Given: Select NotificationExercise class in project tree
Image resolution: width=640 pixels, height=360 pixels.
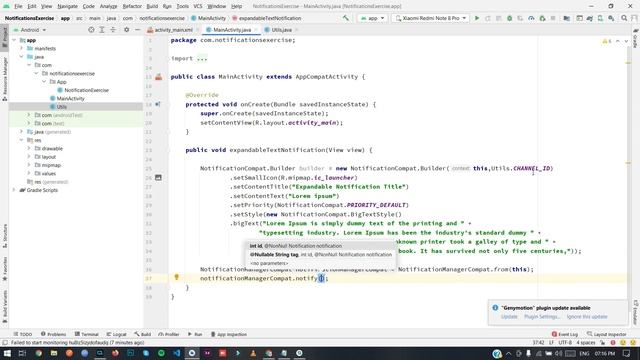Looking at the screenshot, I should (83, 90).
